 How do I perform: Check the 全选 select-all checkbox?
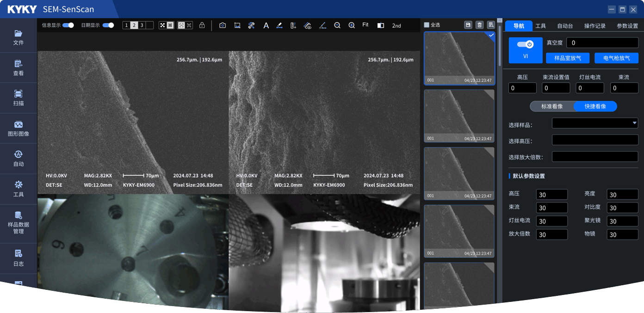point(427,25)
